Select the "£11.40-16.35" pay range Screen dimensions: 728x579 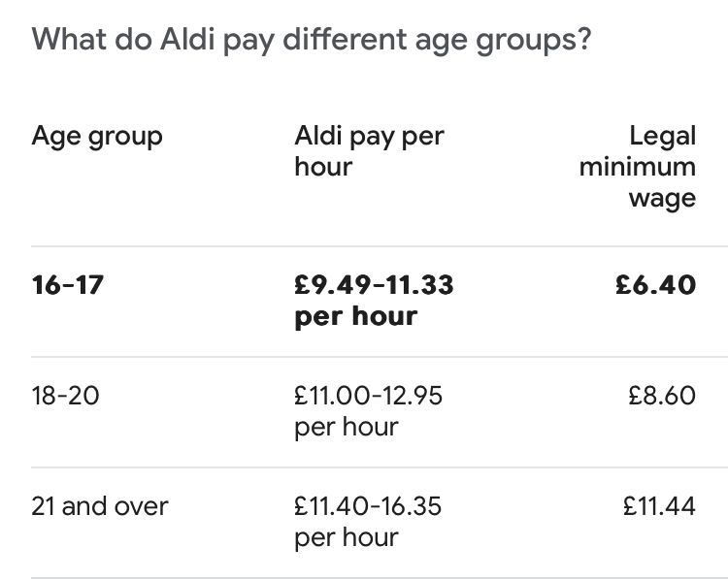(369, 506)
